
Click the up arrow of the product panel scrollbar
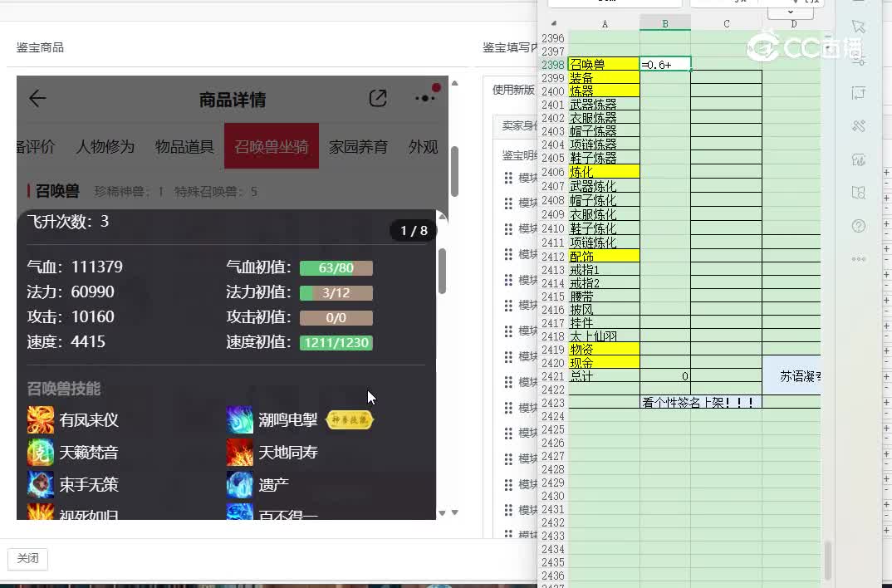[x=454, y=83]
